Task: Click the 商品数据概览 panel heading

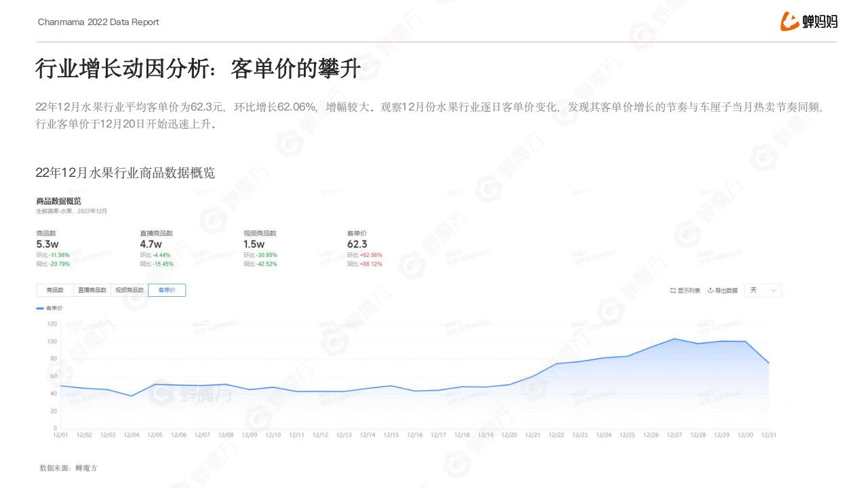Action: pyautogui.click(x=58, y=201)
